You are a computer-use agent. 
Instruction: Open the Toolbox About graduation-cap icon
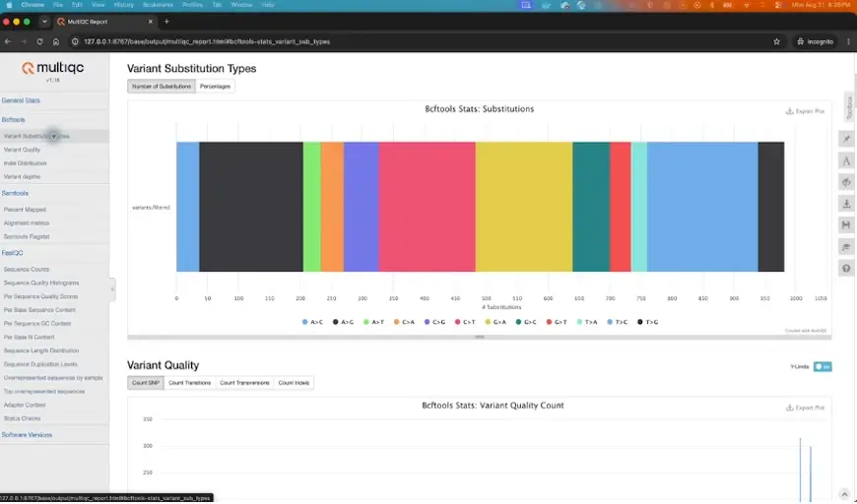click(x=846, y=247)
